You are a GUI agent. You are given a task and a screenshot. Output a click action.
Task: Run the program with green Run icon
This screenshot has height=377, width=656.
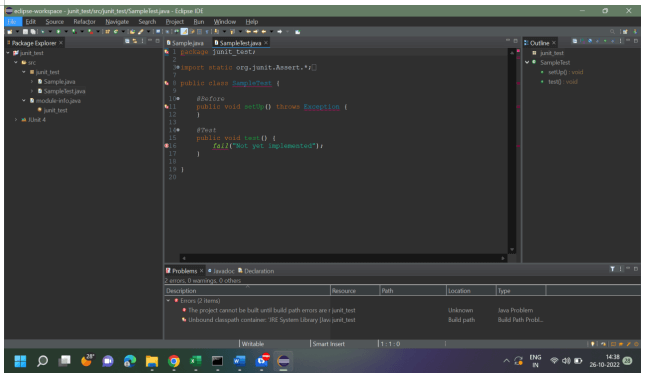pos(58,32)
